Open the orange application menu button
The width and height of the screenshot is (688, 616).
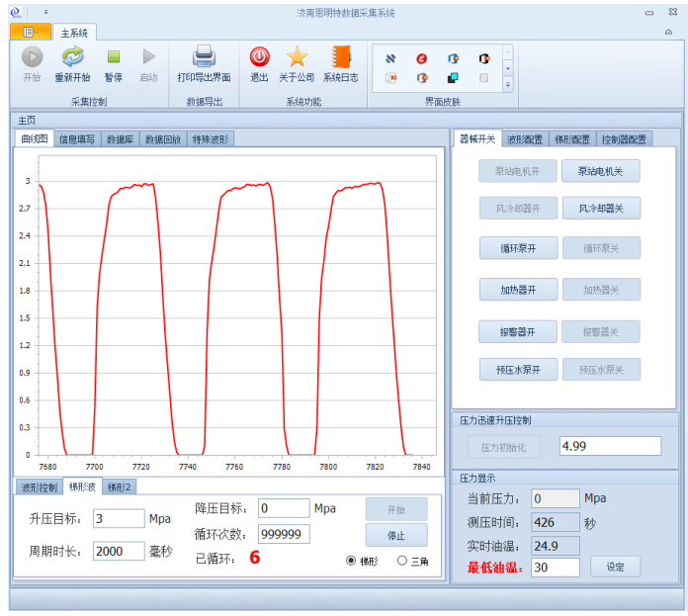point(30,33)
